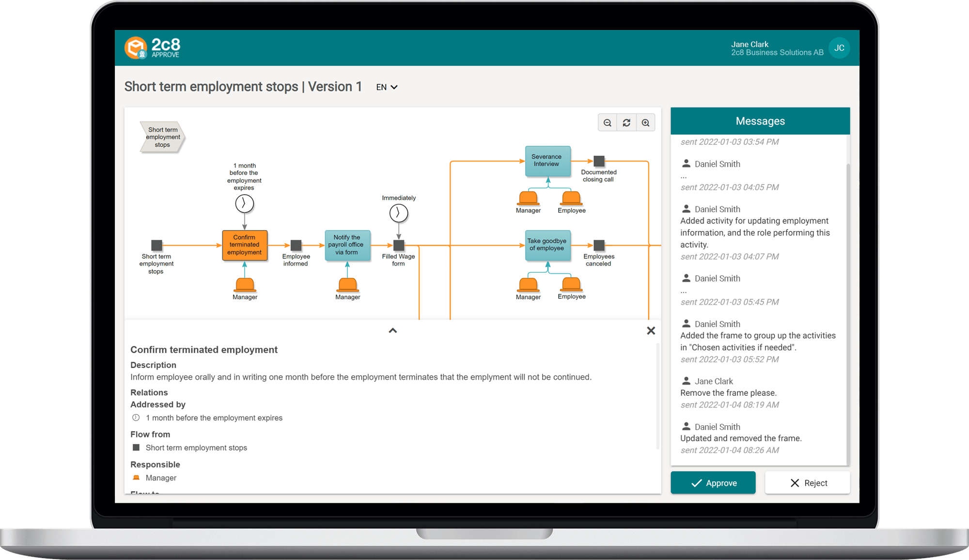Select the Documented closing call square node
969x560 pixels.
599,161
